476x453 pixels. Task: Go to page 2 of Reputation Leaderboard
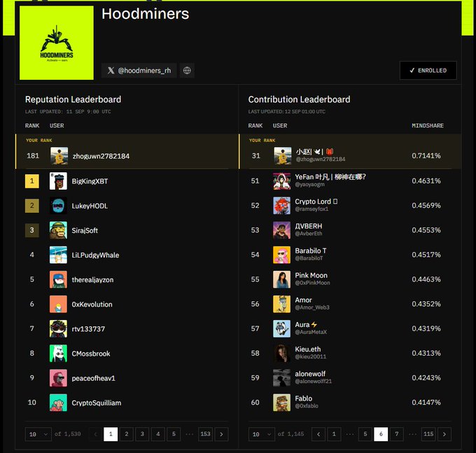tap(127, 434)
